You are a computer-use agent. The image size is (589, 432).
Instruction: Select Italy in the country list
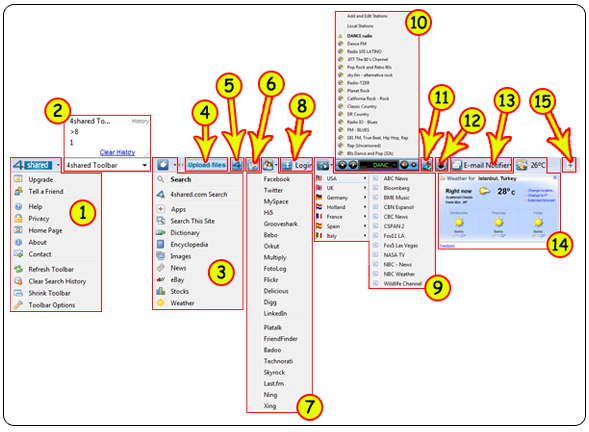click(331, 236)
